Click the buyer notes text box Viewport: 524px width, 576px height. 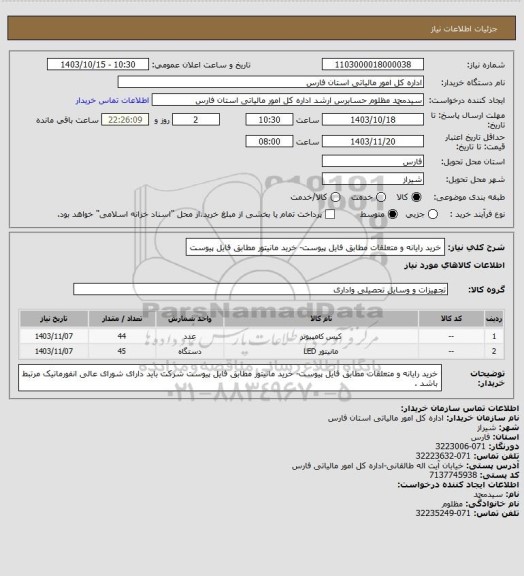[230, 378]
